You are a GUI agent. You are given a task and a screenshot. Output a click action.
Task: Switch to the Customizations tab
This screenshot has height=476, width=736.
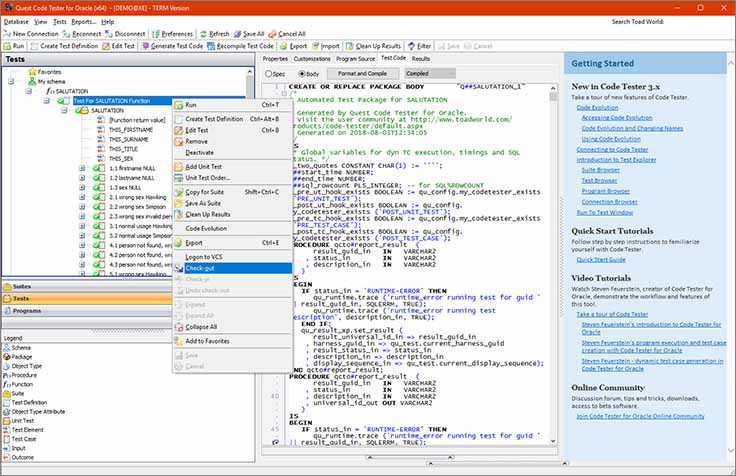coord(312,59)
